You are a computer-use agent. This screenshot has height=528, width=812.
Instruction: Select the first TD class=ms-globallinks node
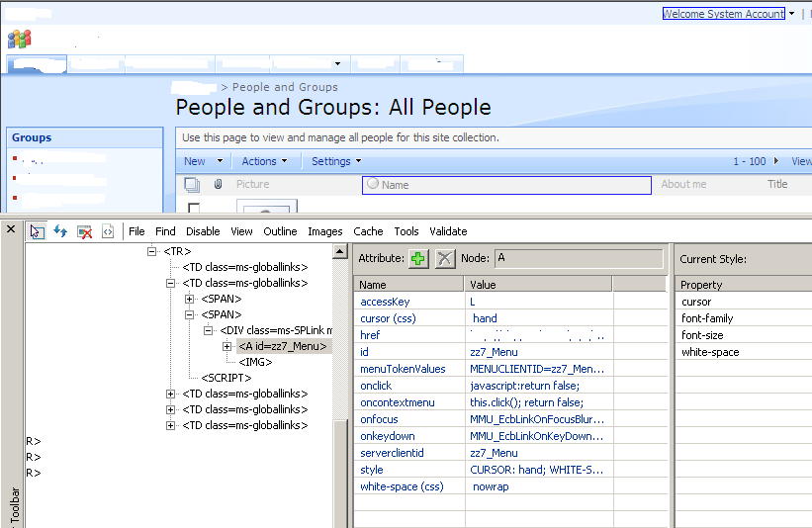[x=245, y=267]
